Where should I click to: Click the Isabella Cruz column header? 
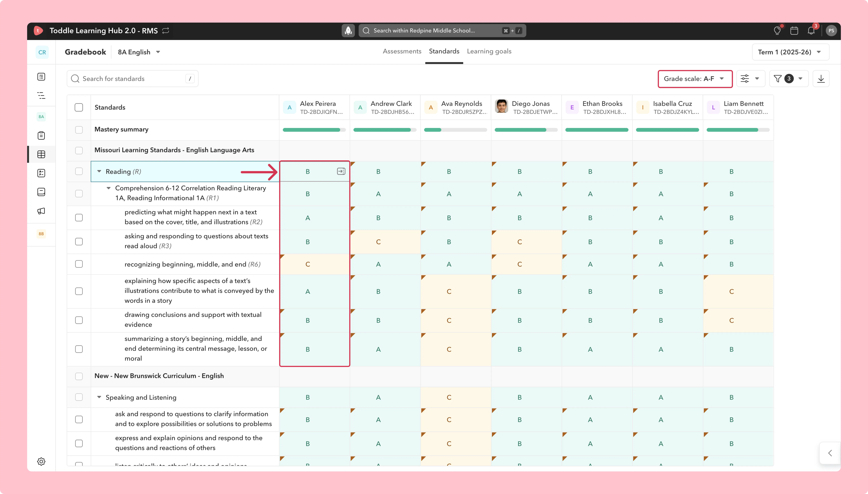click(x=668, y=107)
